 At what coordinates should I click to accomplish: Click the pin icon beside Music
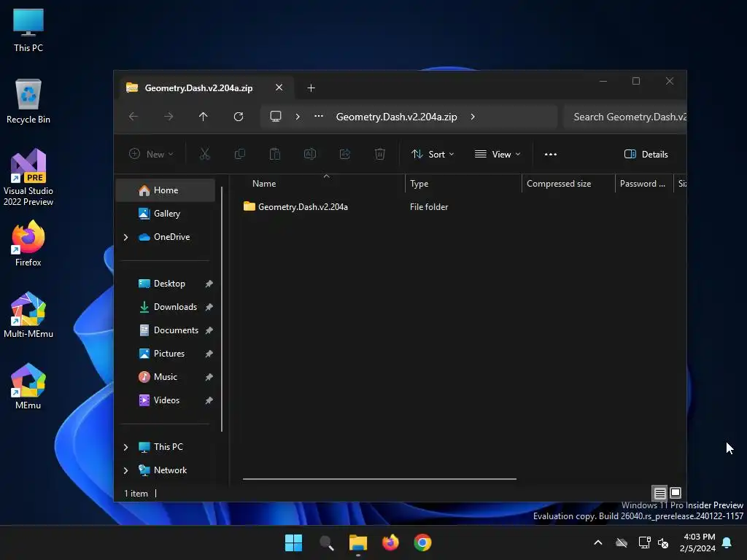pos(209,377)
